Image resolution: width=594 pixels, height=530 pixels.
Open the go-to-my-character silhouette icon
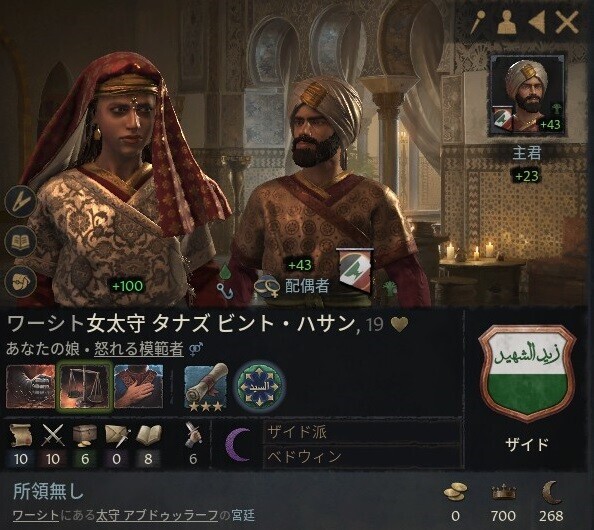point(507,22)
